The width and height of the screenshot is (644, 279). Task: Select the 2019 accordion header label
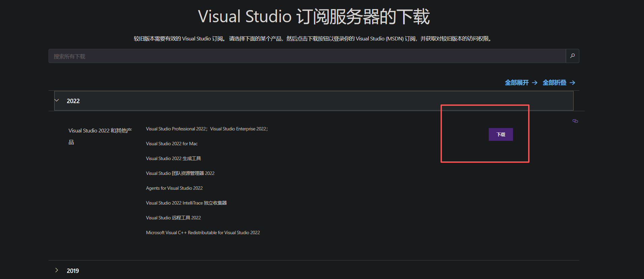point(73,271)
